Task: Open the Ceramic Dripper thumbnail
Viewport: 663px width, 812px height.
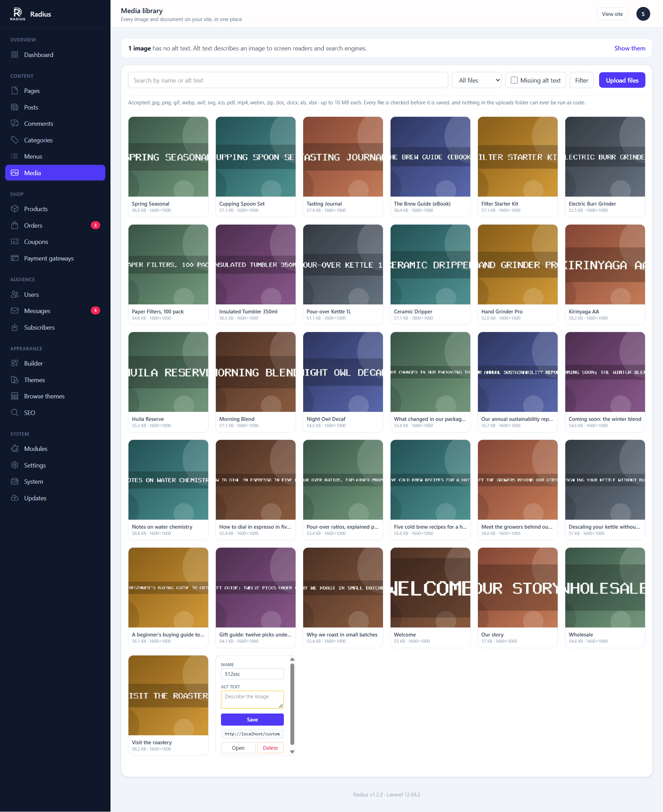Action: (x=430, y=264)
